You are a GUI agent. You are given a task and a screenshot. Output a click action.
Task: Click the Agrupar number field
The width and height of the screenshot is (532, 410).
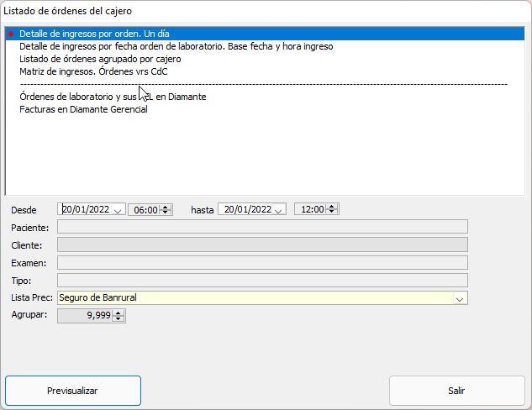tap(84, 316)
